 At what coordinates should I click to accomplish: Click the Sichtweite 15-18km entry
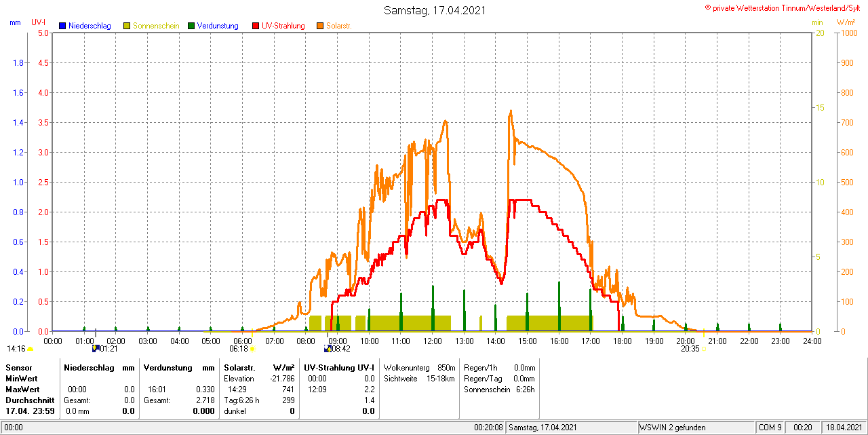[419, 379]
